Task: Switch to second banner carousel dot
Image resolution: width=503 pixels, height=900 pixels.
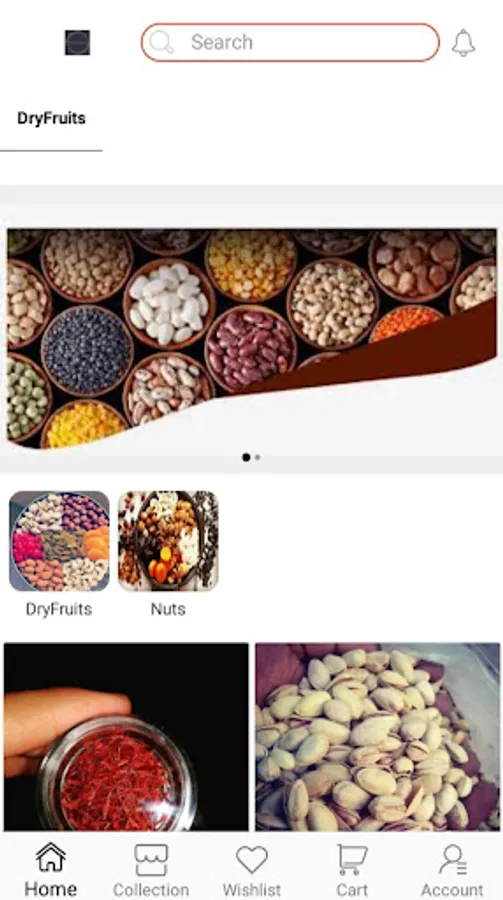Action: click(258, 457)
